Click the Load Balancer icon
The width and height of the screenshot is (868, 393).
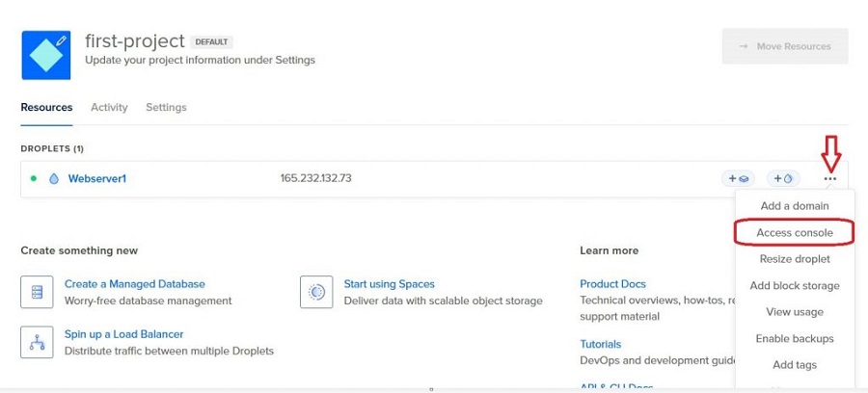(x=37, y=342)
